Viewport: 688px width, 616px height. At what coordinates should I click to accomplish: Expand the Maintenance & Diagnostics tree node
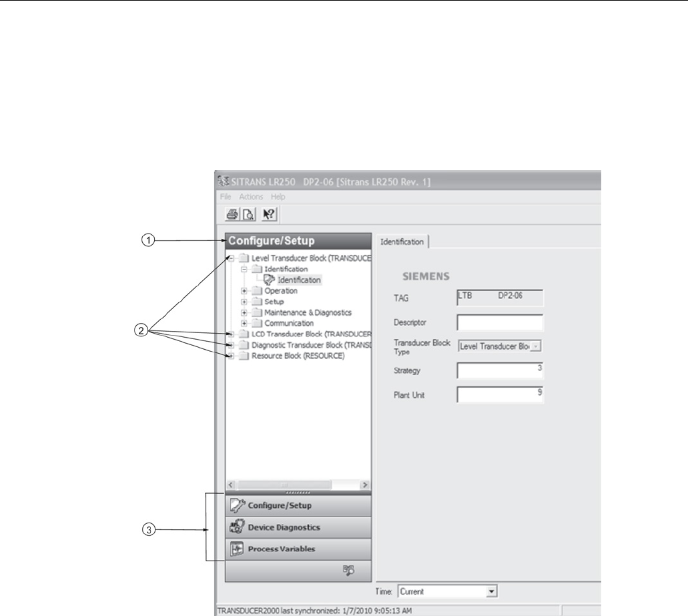pos(244,313)
